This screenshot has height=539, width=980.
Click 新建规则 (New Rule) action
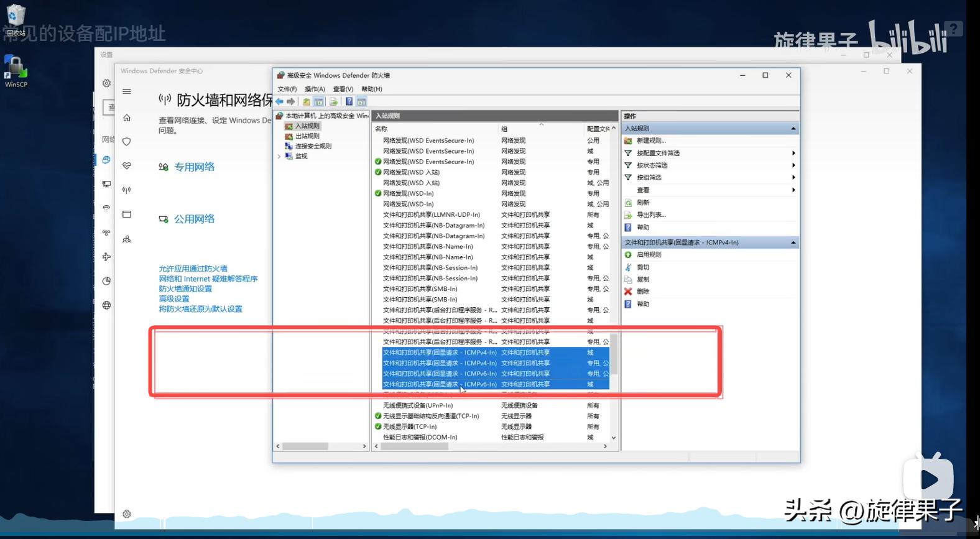coord(651,141)
